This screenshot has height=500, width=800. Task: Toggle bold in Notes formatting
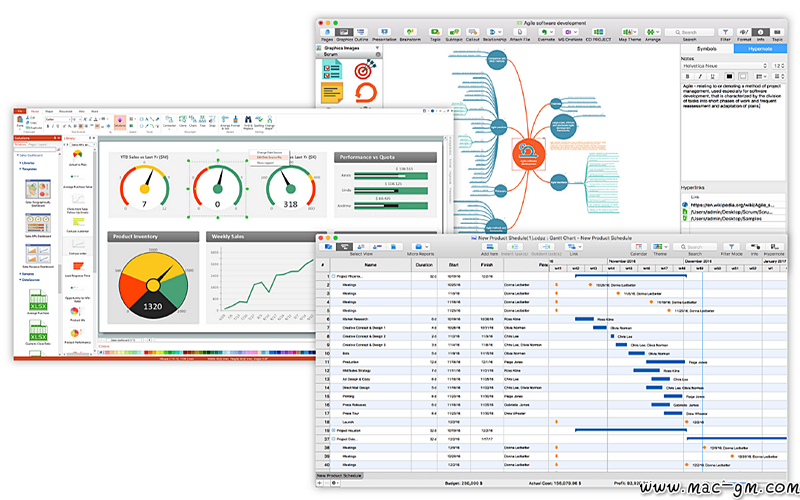point(687,77)
